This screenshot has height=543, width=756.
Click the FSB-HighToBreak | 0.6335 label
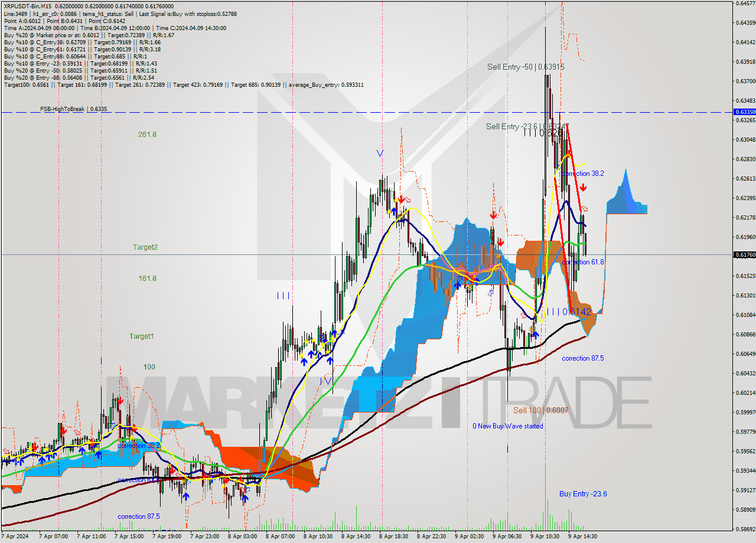(73, 109)
